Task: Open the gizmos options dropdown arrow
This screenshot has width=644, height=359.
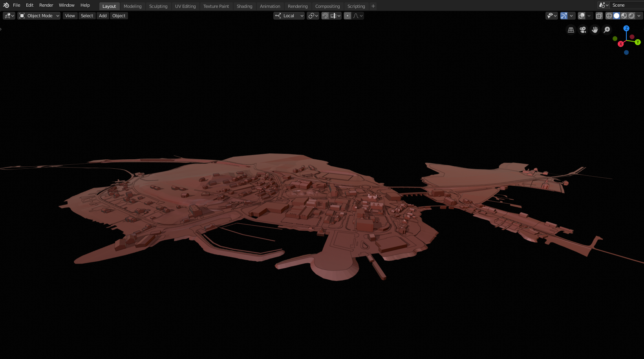Action: click(x=571, y=16)
